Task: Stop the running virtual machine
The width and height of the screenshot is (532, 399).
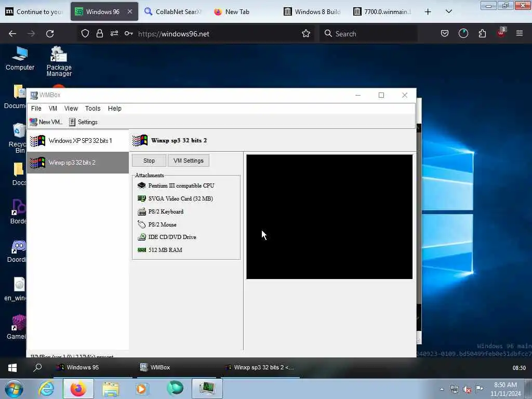Action: coord(149,161)
